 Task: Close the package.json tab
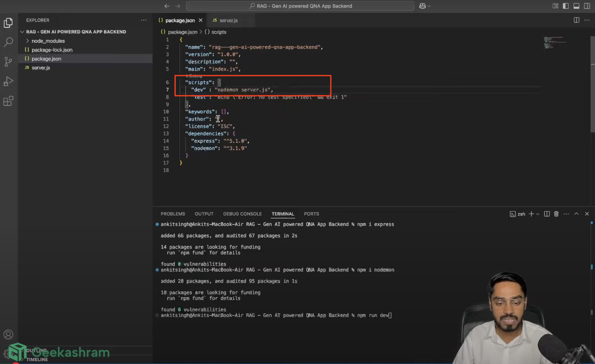click(x=201, y=20)
